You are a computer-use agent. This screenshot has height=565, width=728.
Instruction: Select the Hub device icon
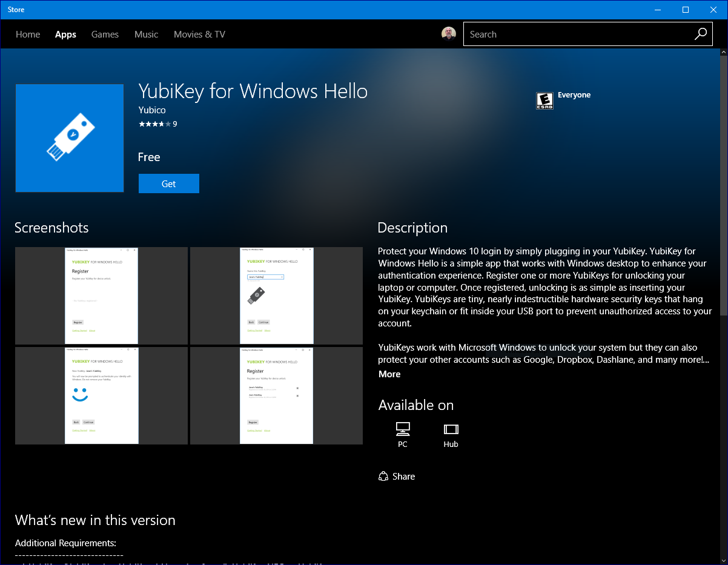point(451,429)
